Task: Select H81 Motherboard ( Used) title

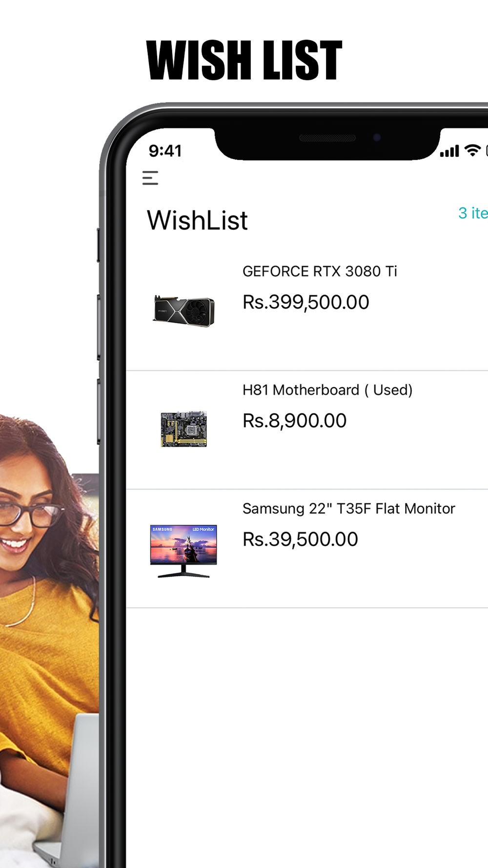Action: pyautogui.click(x=327, y=390)
